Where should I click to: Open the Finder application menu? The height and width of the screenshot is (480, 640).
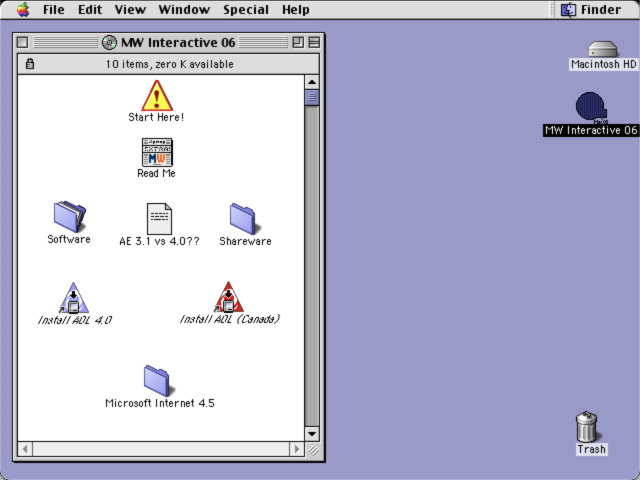591,9
